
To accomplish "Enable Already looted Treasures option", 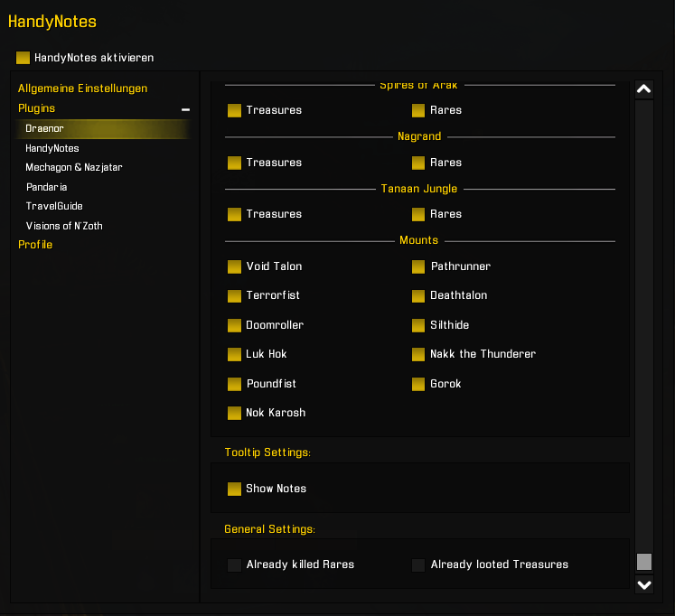I will pyautogui.click(x=418, y=565).
